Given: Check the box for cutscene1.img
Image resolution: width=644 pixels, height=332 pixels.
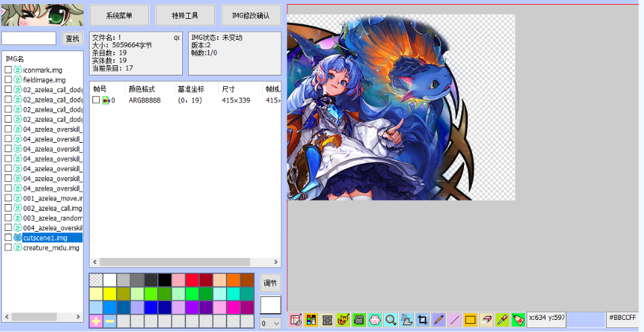Looking at the screenshot, I should coord(8,238).
